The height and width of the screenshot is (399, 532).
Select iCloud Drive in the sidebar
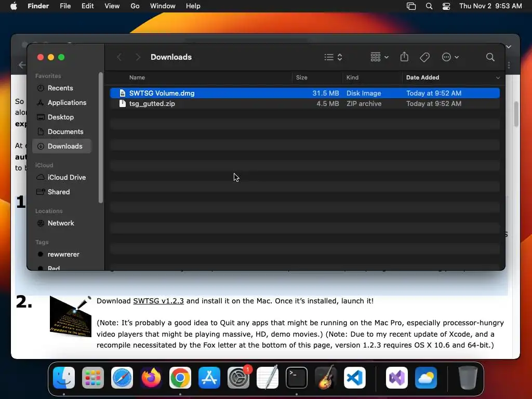click(62, 178)
